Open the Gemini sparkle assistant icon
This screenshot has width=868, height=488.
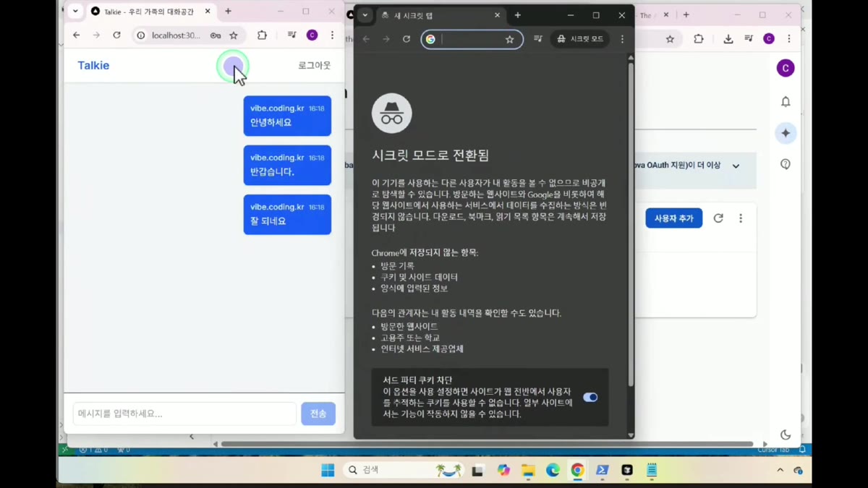pos(786,133)
